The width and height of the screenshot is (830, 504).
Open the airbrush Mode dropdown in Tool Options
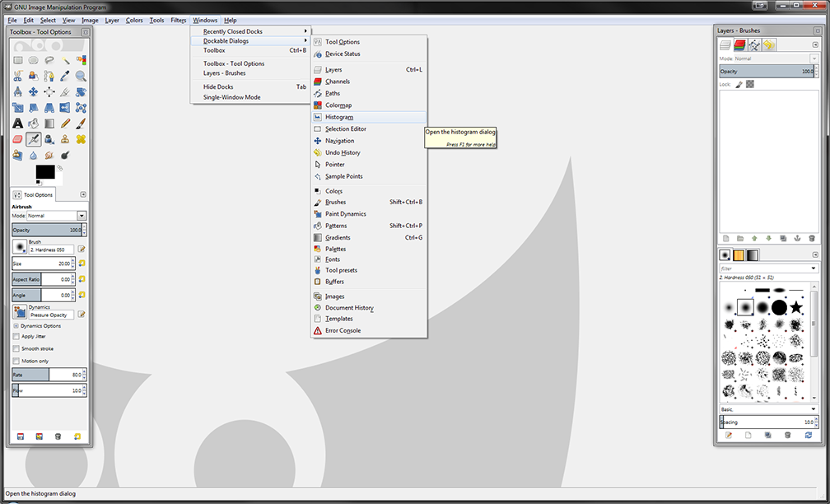tap(56, 216)
